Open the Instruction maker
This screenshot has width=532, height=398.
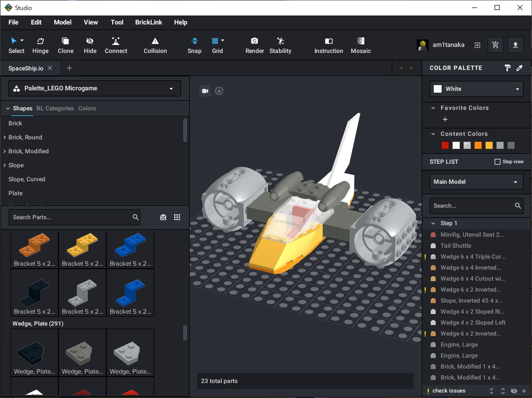[x=328, y=45]
